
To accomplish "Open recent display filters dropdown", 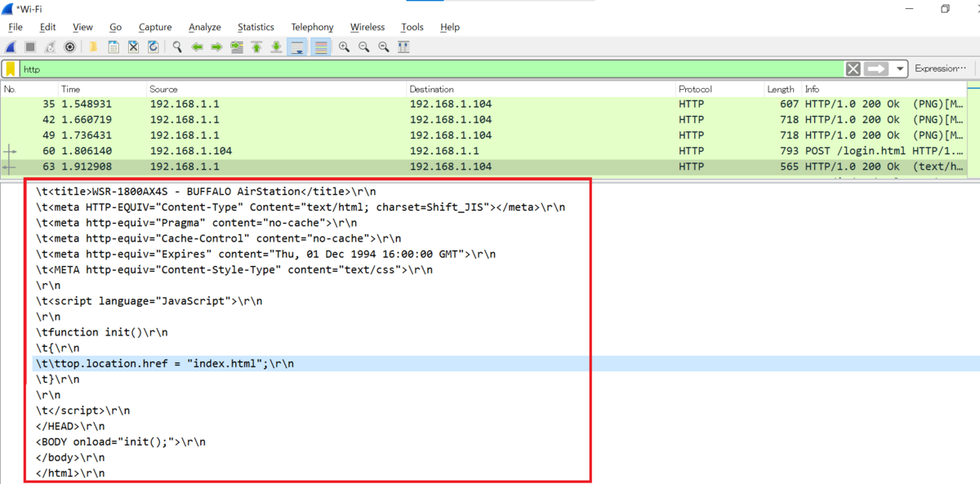I will [899, 69].
